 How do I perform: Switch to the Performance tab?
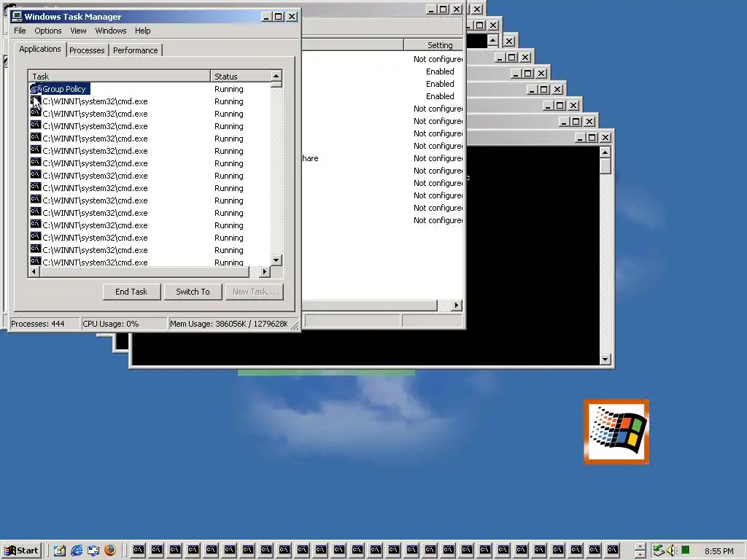pos(135,50)
